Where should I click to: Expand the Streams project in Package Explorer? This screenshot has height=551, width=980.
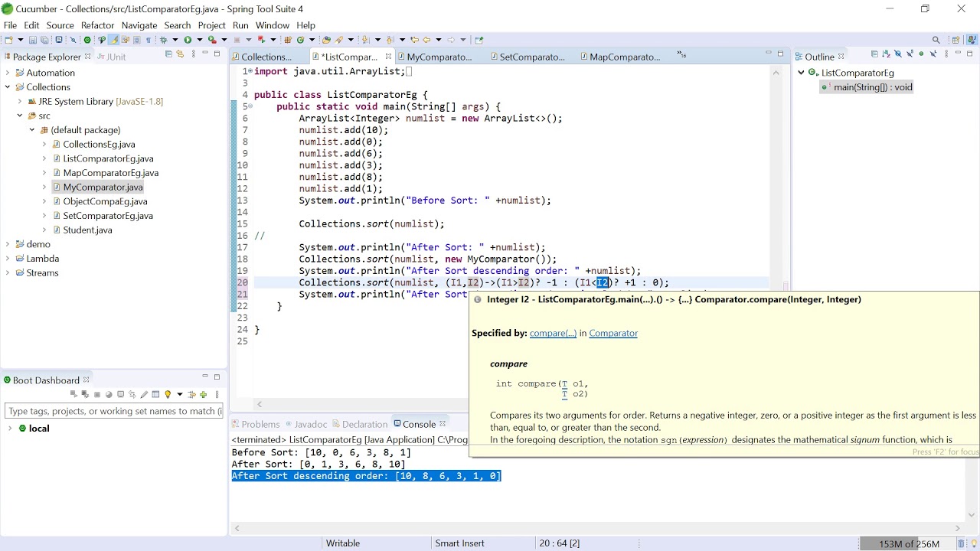coord(8,272)
